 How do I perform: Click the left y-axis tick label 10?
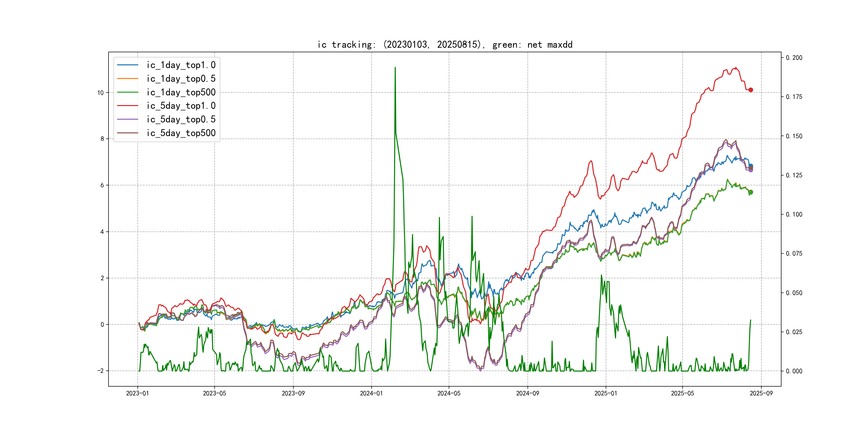point(100,93)
